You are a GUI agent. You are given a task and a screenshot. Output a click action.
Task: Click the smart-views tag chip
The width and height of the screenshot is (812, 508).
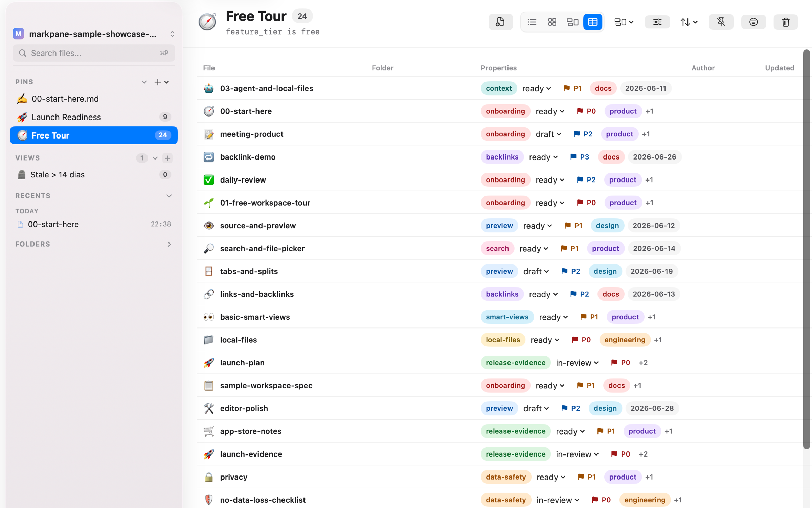[x=507, y=317]
